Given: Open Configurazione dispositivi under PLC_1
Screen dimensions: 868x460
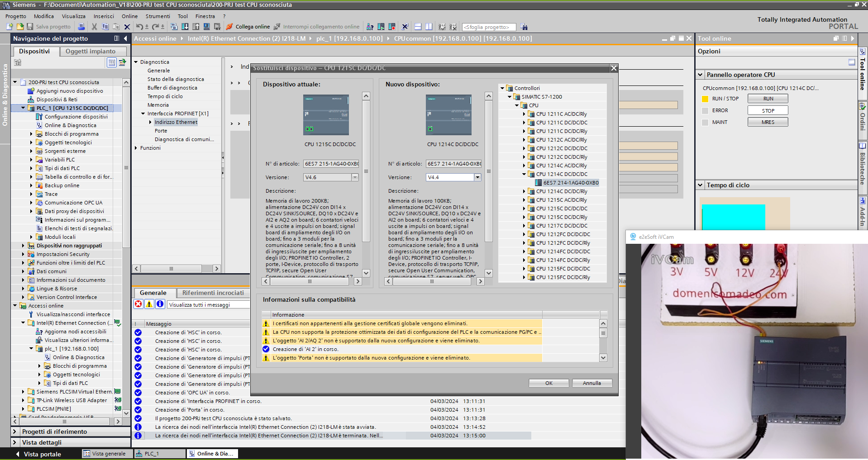Looking at the screenshot, I should pos(76,117).
